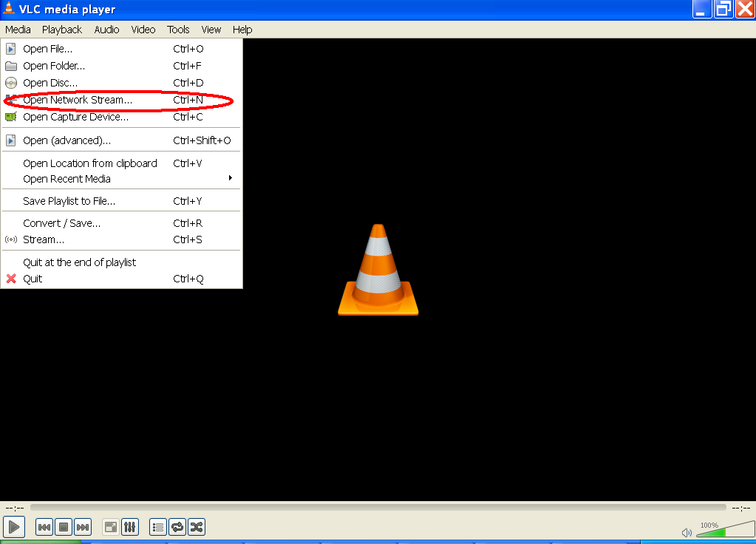Choose Save Playlist to File...
Viewport: 756px width, 544px height.
[x=121, y=201]
